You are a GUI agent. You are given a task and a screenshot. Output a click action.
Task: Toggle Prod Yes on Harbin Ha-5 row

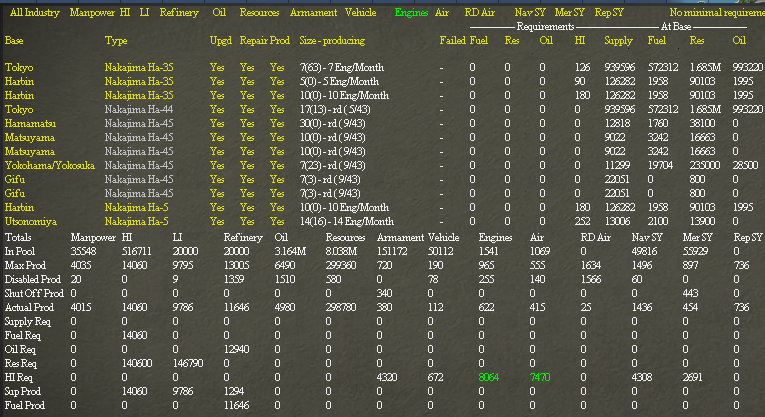(277, 207)
